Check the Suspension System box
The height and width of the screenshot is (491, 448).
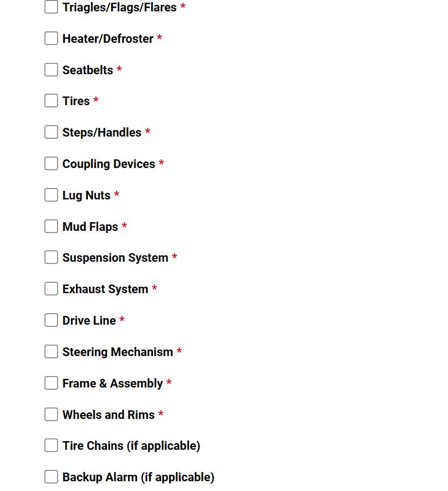[x=51, y=257]
